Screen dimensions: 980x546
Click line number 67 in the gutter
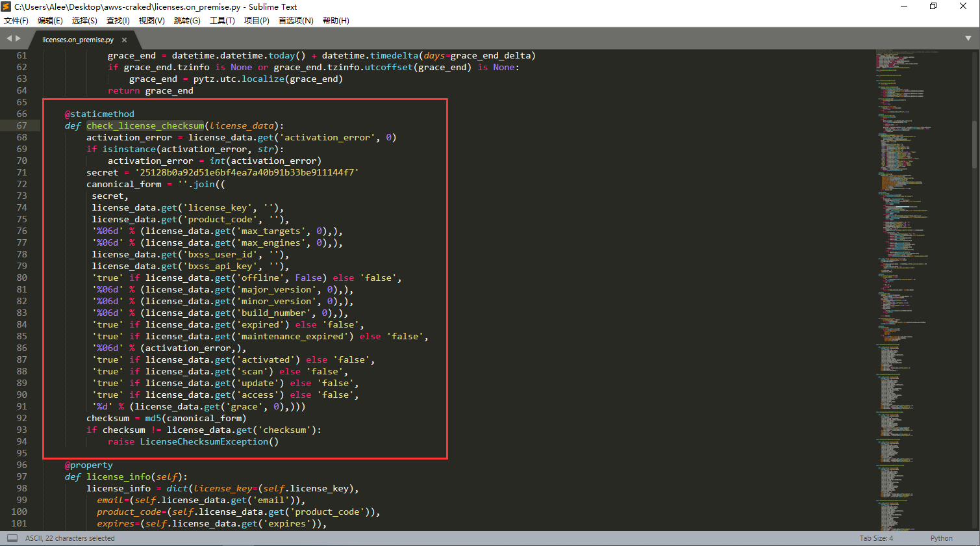(x=22, y=125)
